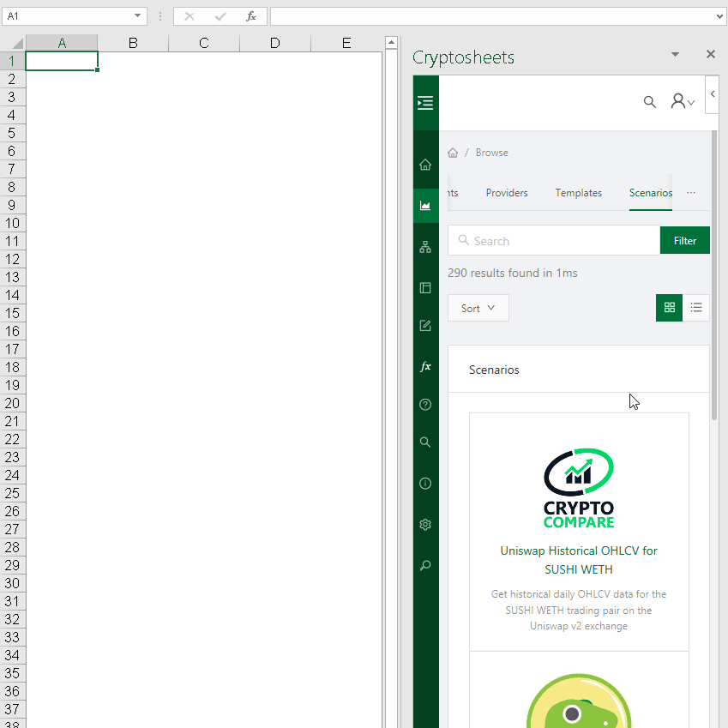
Task: Select column B header
Action: point(133,43)
